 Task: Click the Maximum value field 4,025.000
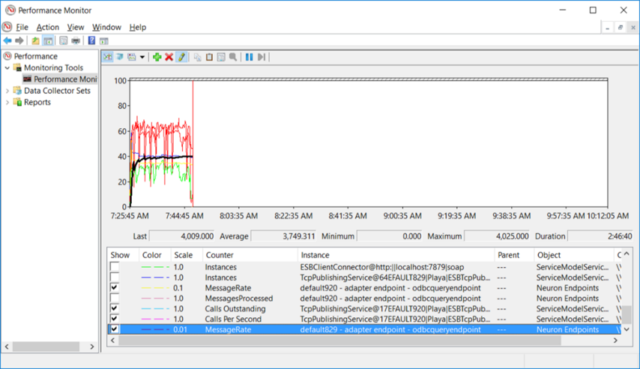(x=497, y=236)
